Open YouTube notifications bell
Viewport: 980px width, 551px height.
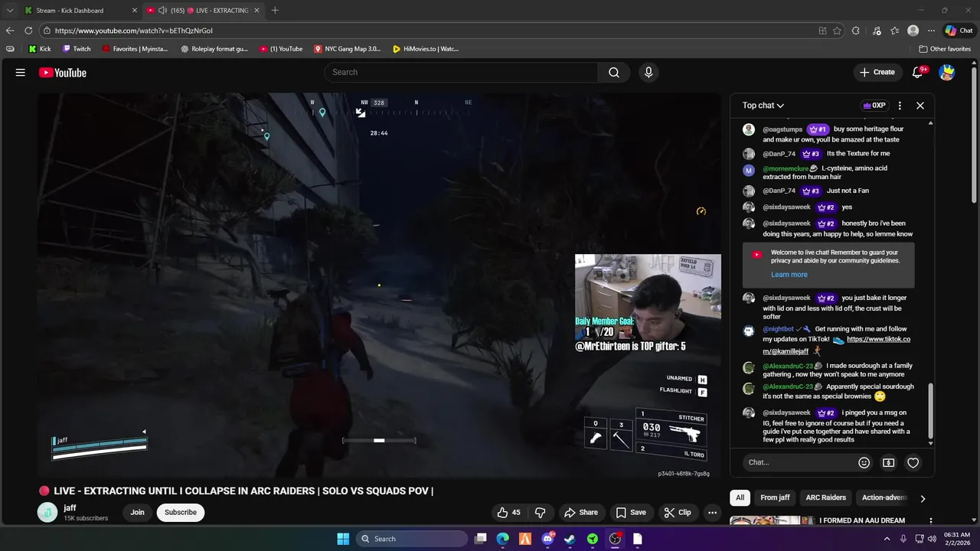pyautogui.click(x=917, y=73)
